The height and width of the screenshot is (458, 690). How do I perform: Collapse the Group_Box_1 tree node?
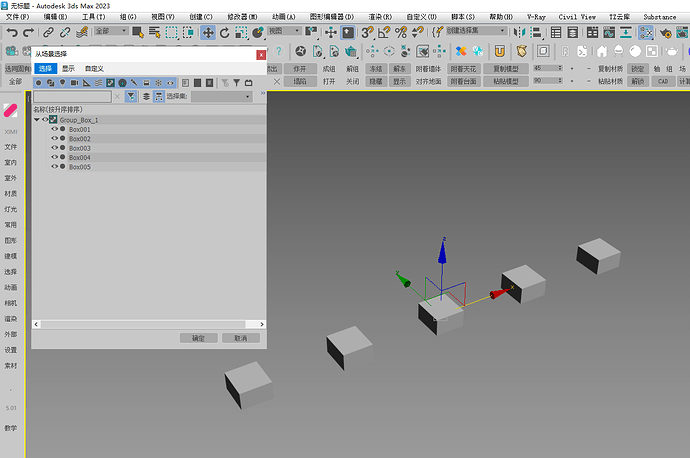(37, 120)
